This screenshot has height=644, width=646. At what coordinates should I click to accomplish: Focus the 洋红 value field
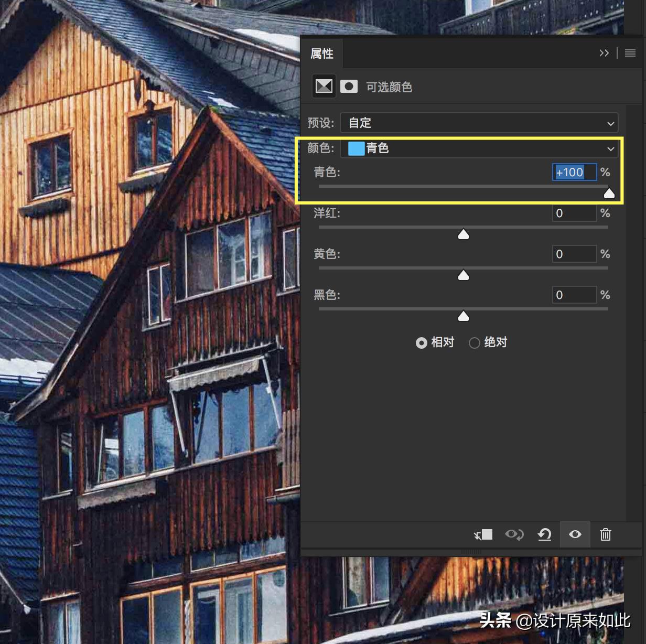(574, 213)
